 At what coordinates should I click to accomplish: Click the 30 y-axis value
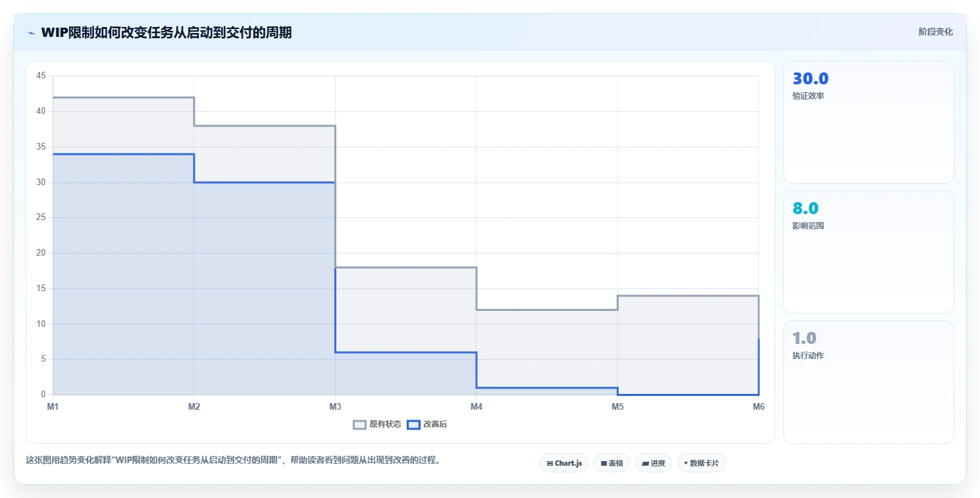coord(41,182)
